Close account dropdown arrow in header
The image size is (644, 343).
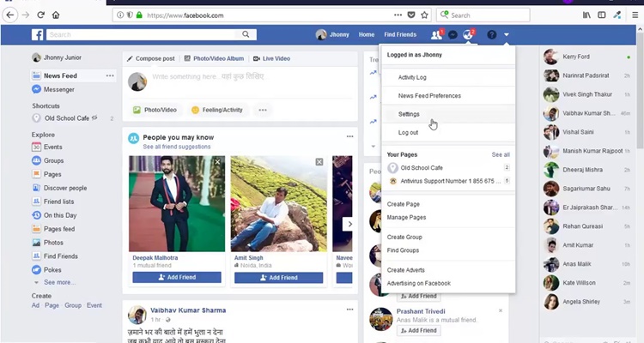[507, 35]
